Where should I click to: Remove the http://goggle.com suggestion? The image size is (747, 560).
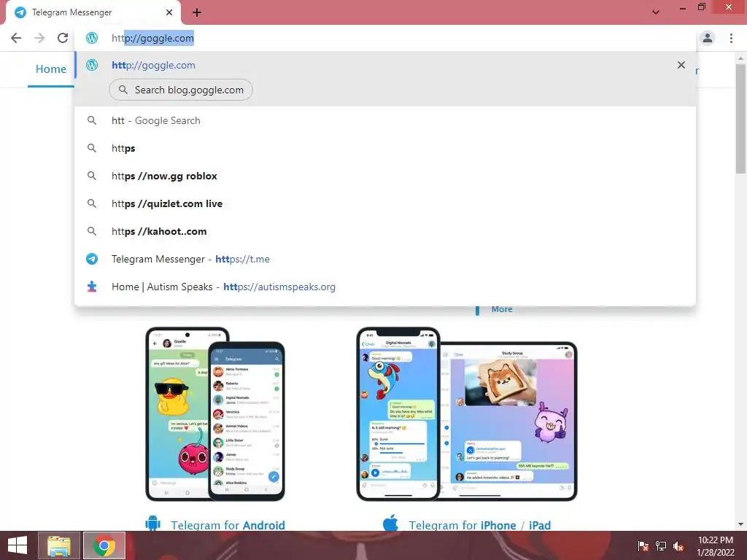681,65
